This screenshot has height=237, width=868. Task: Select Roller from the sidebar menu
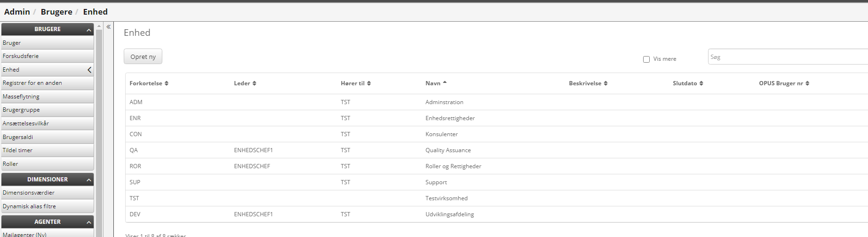point(10,164)
